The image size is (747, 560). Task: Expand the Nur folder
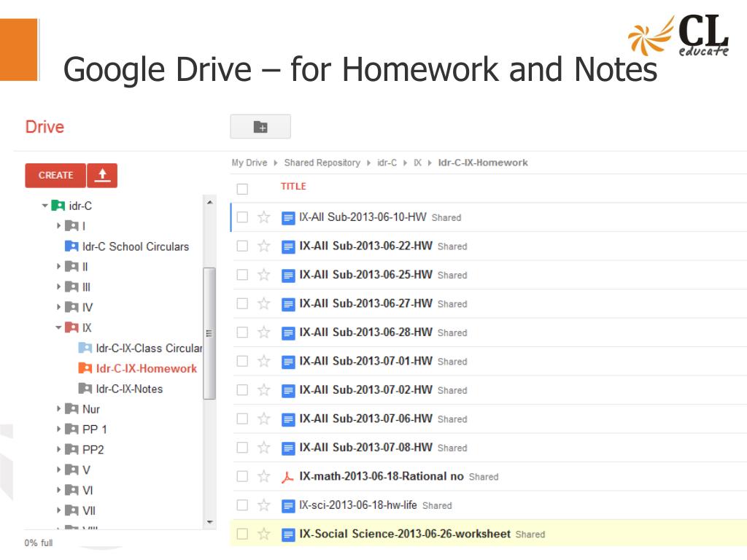pos(58,408)
